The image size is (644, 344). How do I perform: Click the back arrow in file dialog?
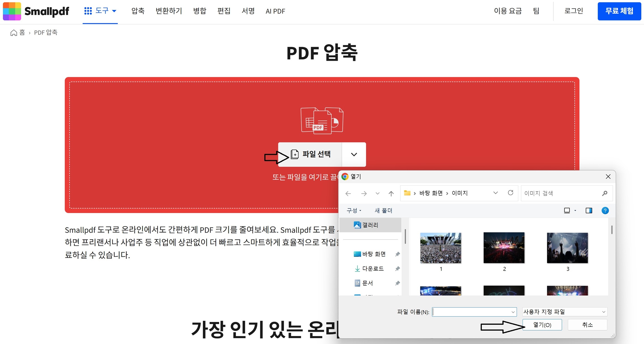pos(348,193)
